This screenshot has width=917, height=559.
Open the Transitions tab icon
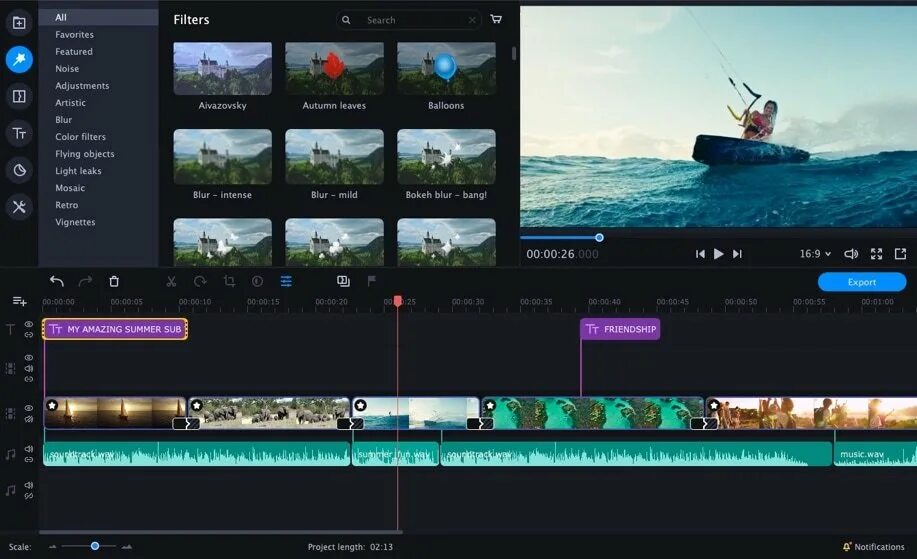19,96
